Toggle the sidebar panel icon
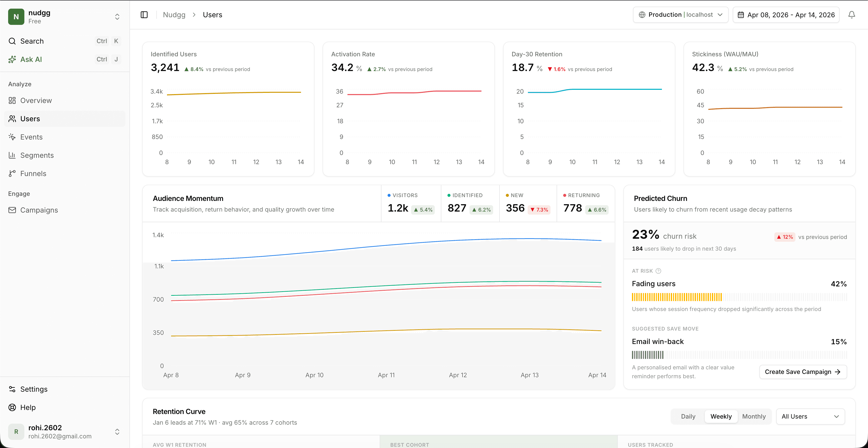 (144, 15)
